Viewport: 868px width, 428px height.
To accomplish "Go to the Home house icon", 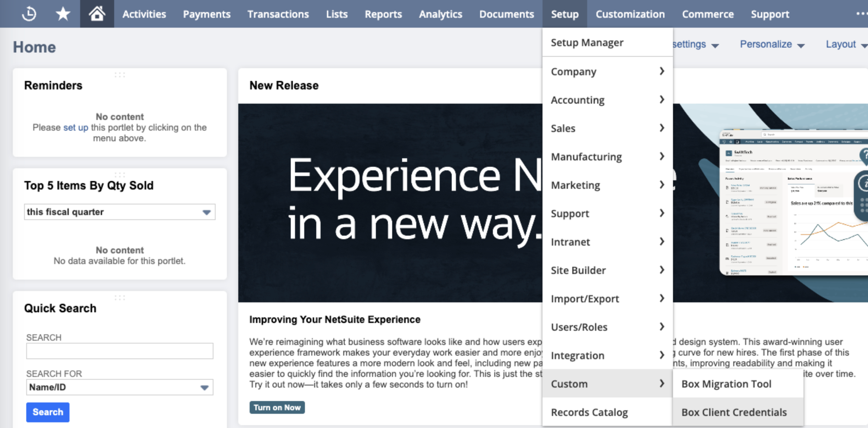I will (x=97, y=14).
